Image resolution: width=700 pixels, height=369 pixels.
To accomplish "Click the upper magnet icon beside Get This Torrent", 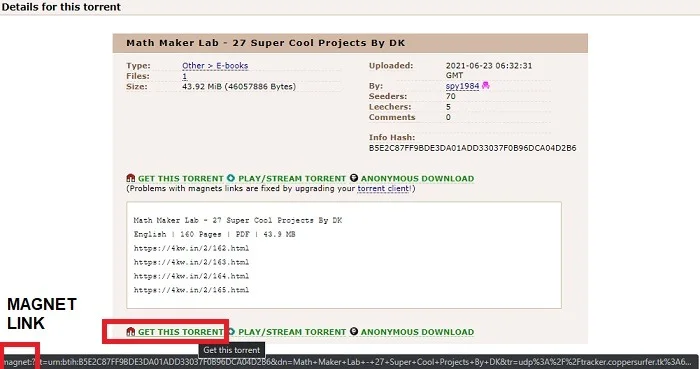I will coord(130,178).
